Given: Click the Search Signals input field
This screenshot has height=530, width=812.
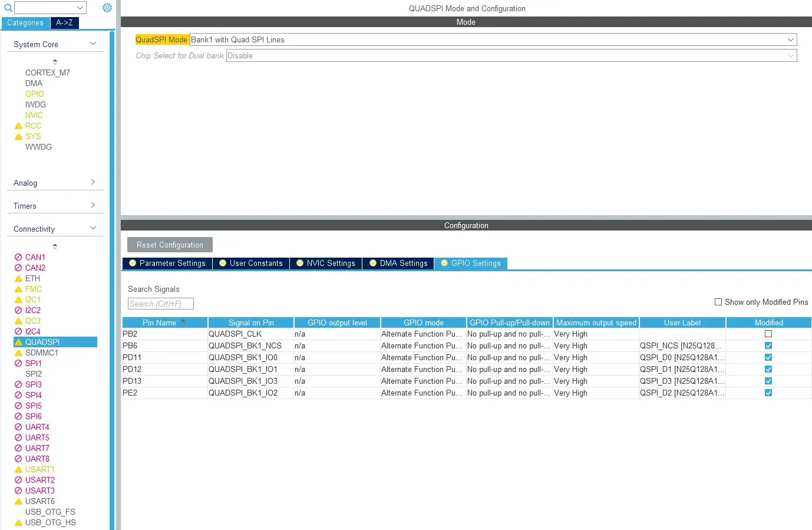Looking at the screenshot, I should [160, 304].
